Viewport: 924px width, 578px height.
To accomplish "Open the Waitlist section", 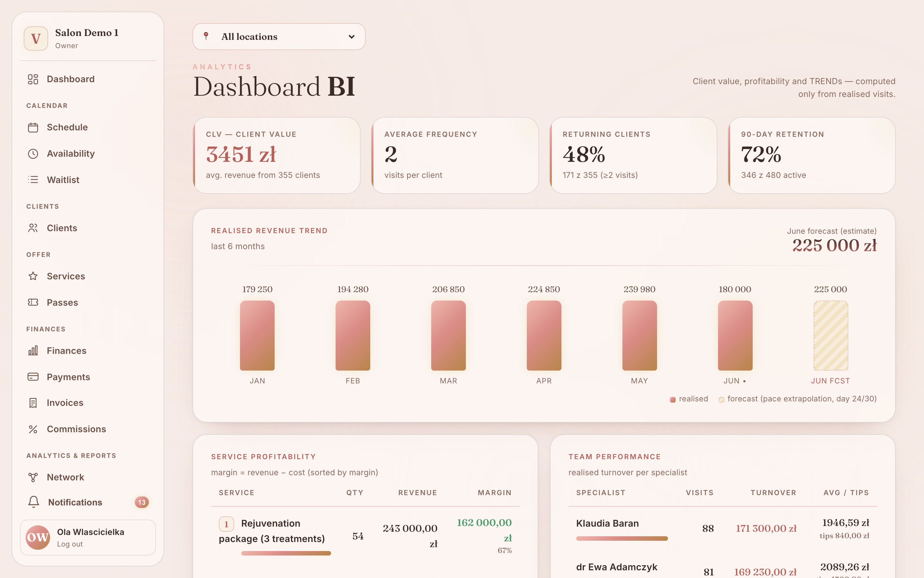I will tap(88, 180).
